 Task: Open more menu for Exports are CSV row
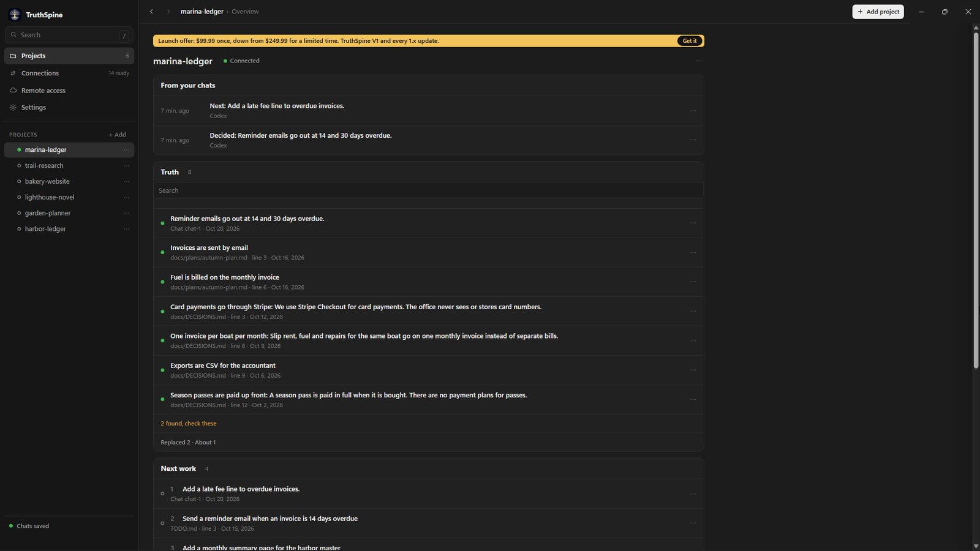(693, 370)
